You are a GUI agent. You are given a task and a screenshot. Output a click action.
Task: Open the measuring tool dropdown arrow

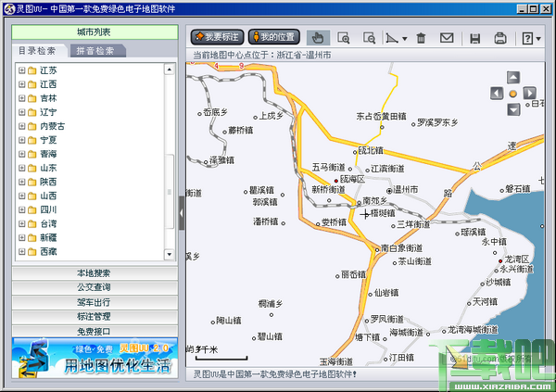click(x=405, y=38)
